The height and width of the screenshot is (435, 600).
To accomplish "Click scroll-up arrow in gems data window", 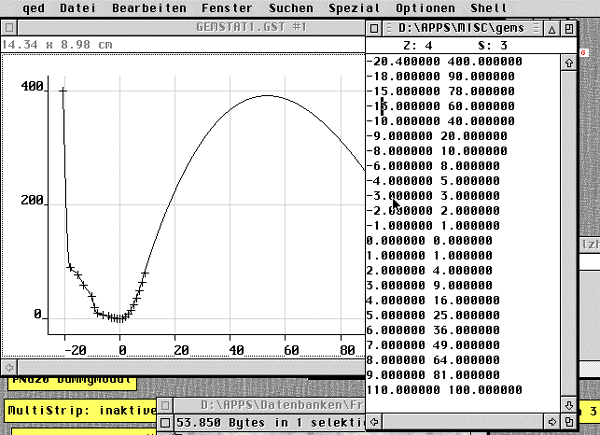I will click(x=569, y=62).
